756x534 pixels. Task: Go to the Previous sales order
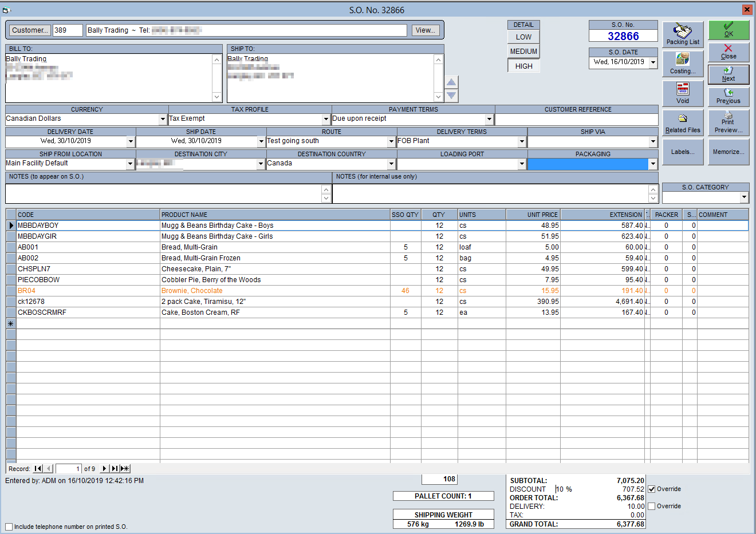[x=729, y=96]
